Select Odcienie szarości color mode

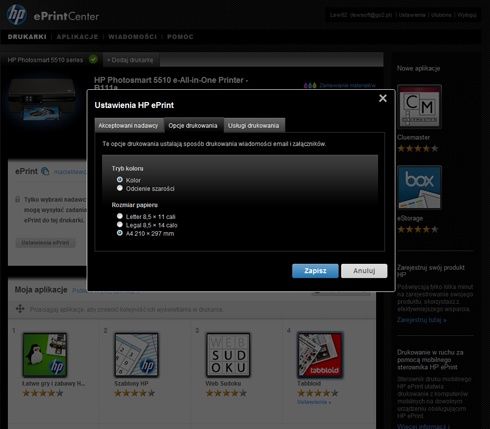point(120,188)
